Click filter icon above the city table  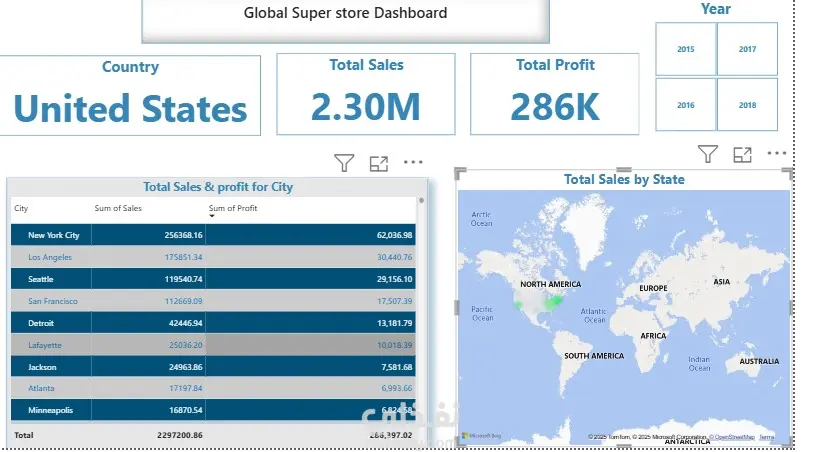coord(344,162)
